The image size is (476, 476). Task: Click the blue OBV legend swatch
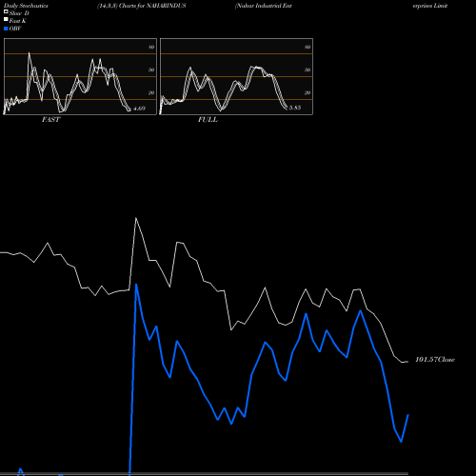pos(6,29)
